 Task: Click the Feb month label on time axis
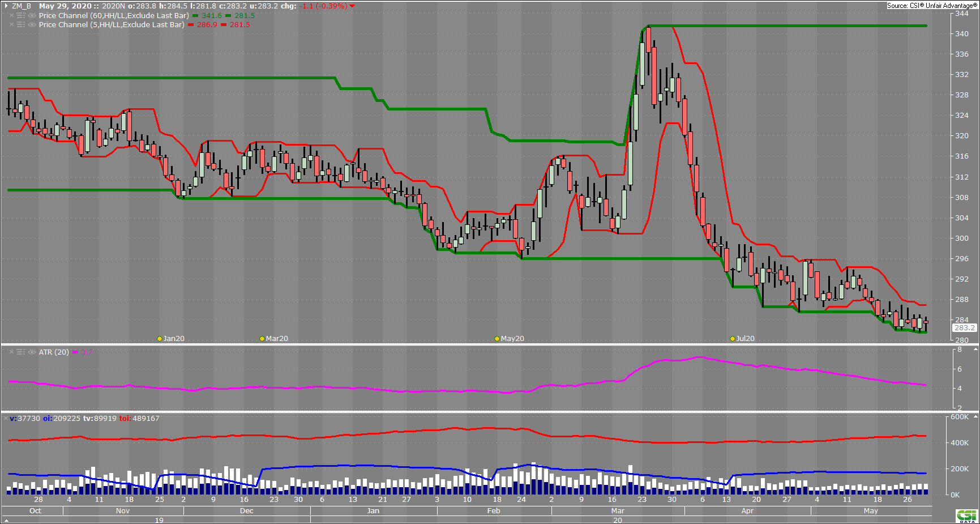coord(494,511)
